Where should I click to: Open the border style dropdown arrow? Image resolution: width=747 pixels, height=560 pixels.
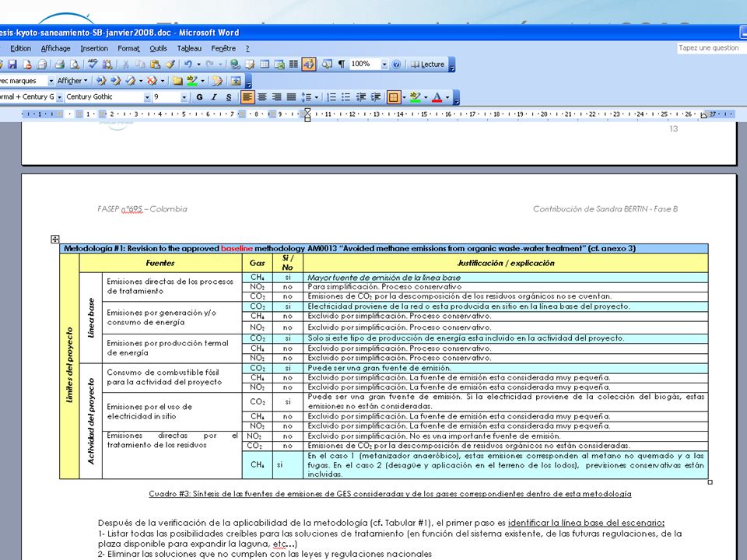point(404,97)
